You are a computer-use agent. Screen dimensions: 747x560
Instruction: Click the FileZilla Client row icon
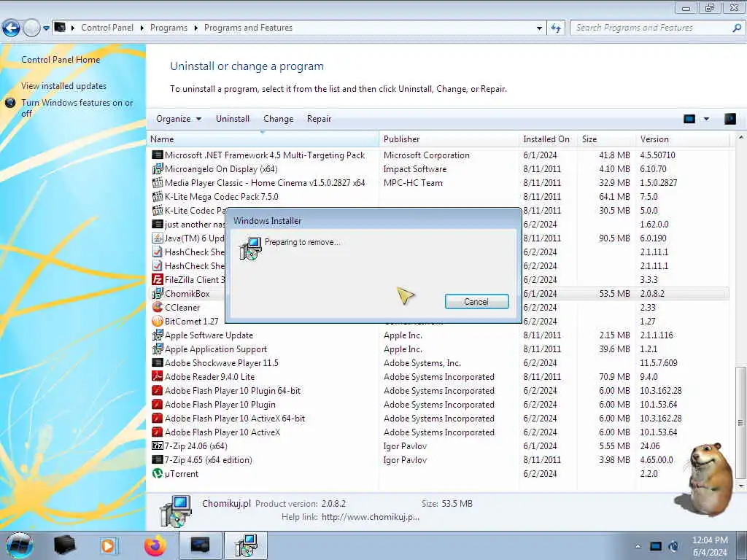click(158, 279)
